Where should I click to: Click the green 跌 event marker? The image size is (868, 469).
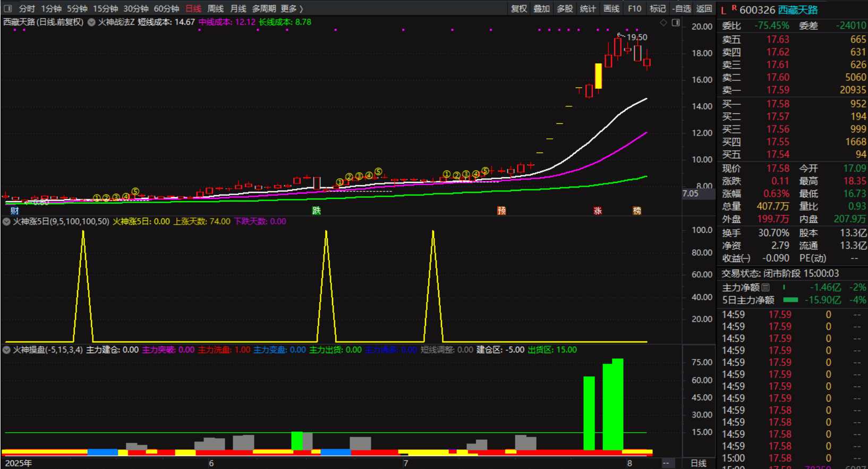[x=317, y=211]
